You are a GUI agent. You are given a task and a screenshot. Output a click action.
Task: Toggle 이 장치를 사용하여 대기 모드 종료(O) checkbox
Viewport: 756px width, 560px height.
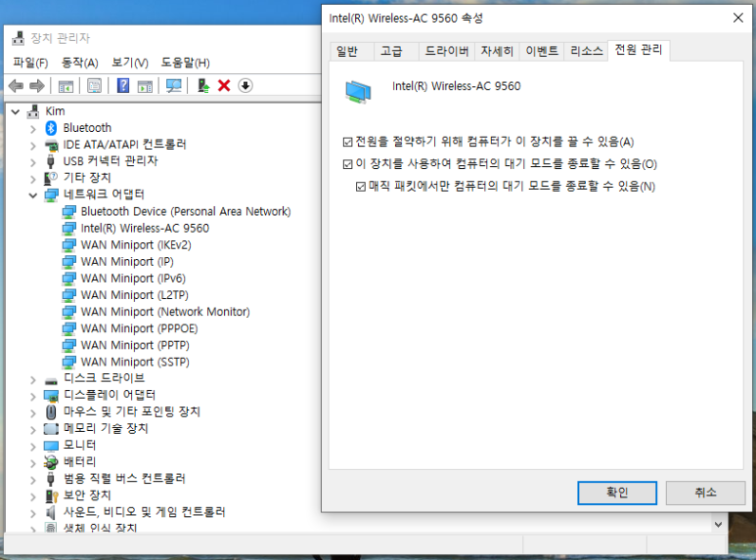click(347, 164)
